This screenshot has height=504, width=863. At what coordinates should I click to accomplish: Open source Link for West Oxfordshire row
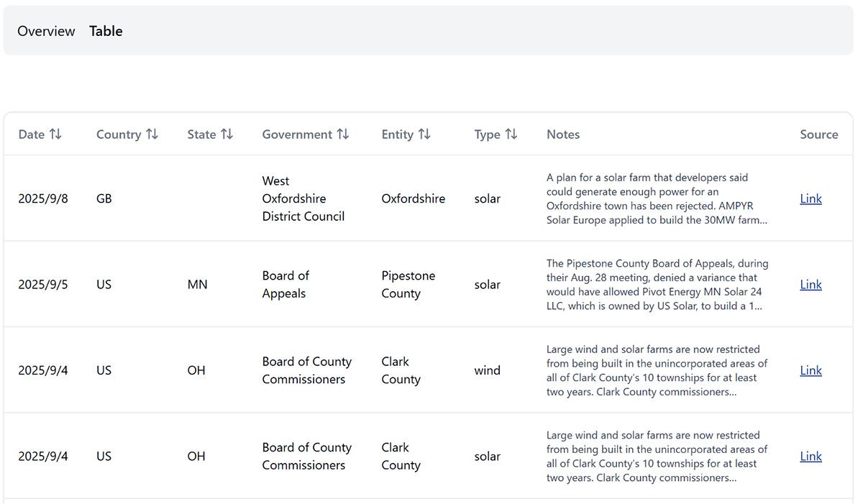(x=811, y=198)
